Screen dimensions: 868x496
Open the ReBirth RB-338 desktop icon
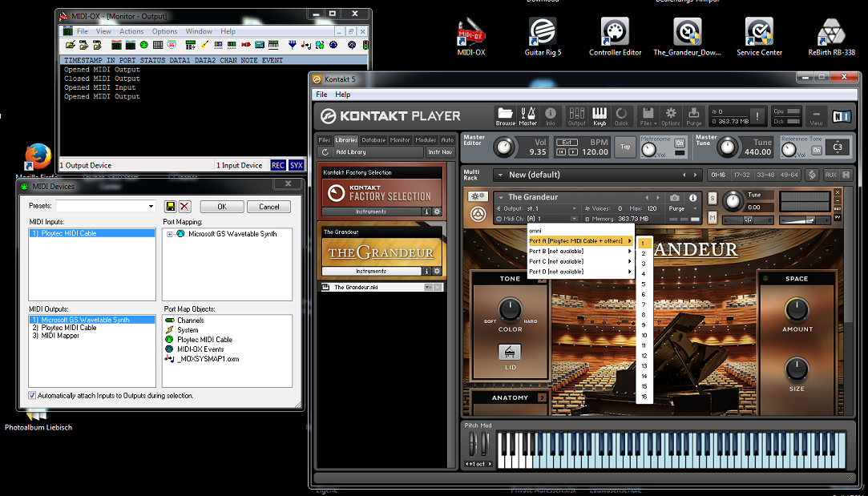(x=831, y=36)
